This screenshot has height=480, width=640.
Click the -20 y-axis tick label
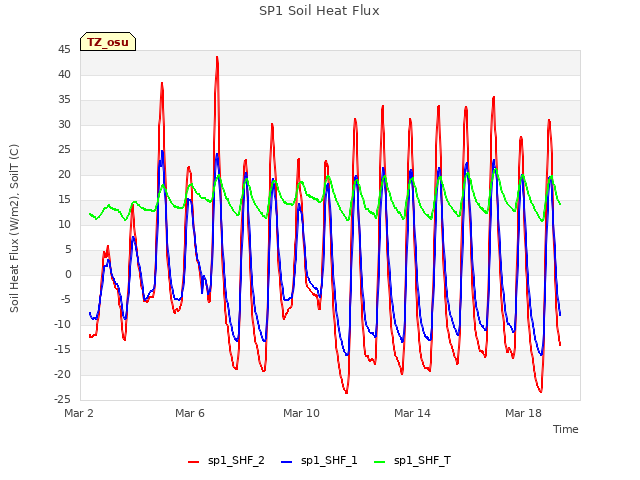(62, 374)
